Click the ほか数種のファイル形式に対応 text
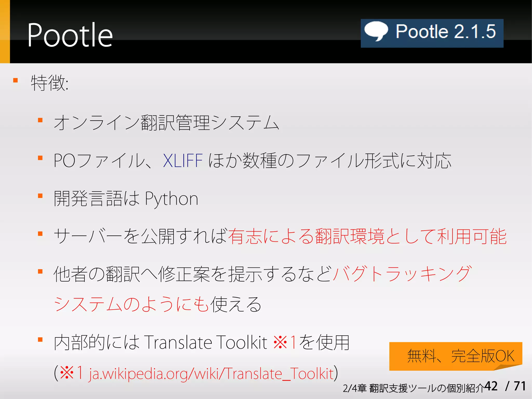 point(330,161)
